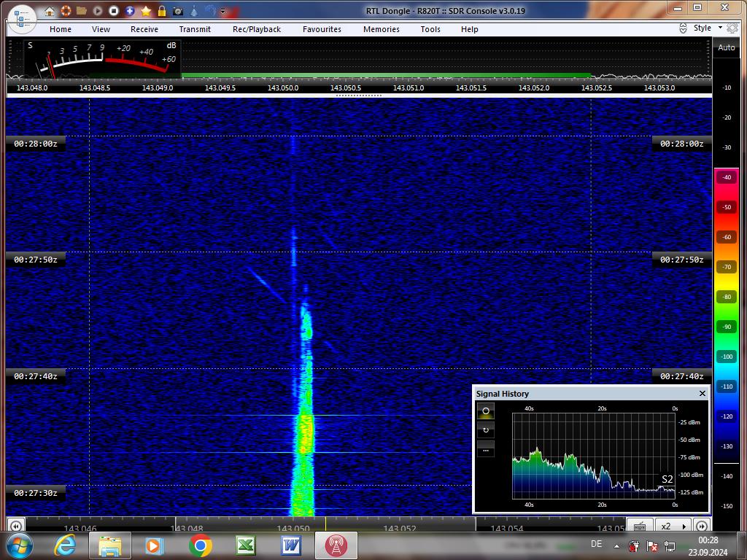This screenshot has width=747, height=560.
Task: Open the three-dots options button in Signal History
Action: click(486, 449)
